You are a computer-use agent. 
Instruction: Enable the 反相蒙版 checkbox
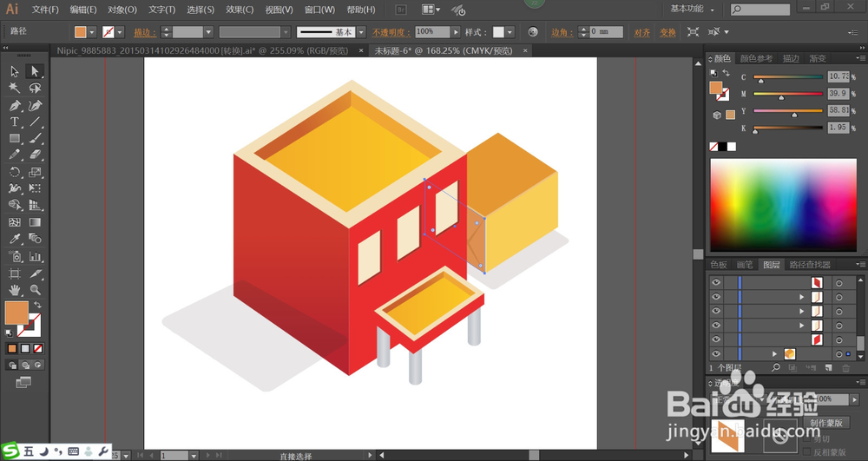(x=807, y=452)
